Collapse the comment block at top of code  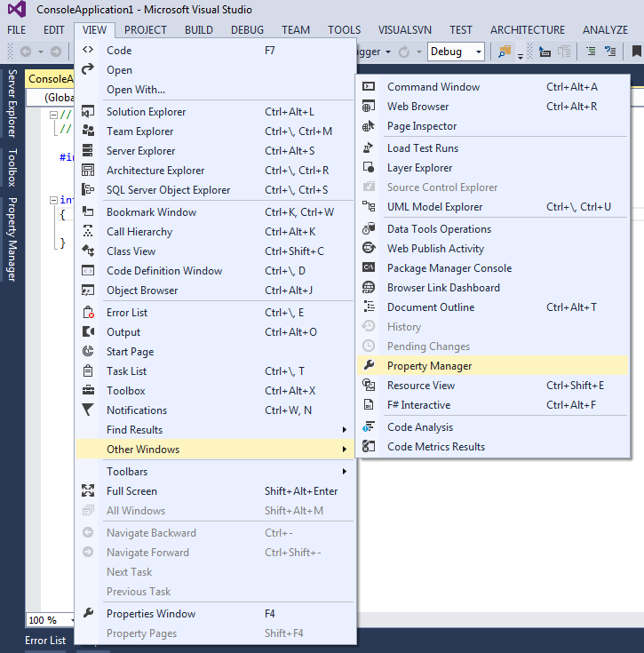[x=53, y=115]
